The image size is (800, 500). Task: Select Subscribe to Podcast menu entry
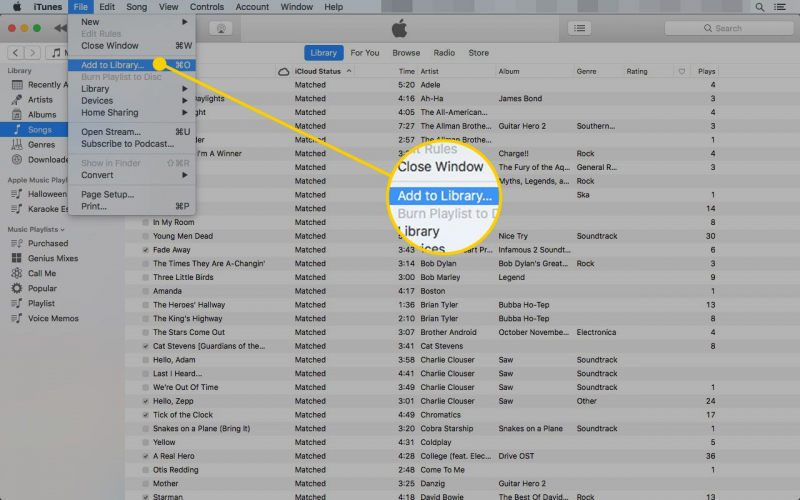[127, 144]
